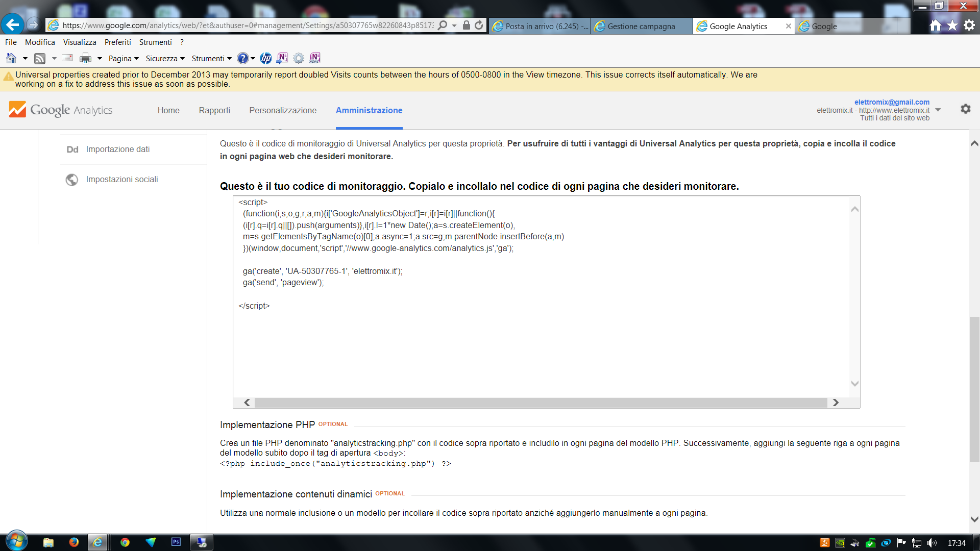The height and width of the screenshot is (551, 980).
Task: Click inside the tracking code text area
Action: point(541,296)
